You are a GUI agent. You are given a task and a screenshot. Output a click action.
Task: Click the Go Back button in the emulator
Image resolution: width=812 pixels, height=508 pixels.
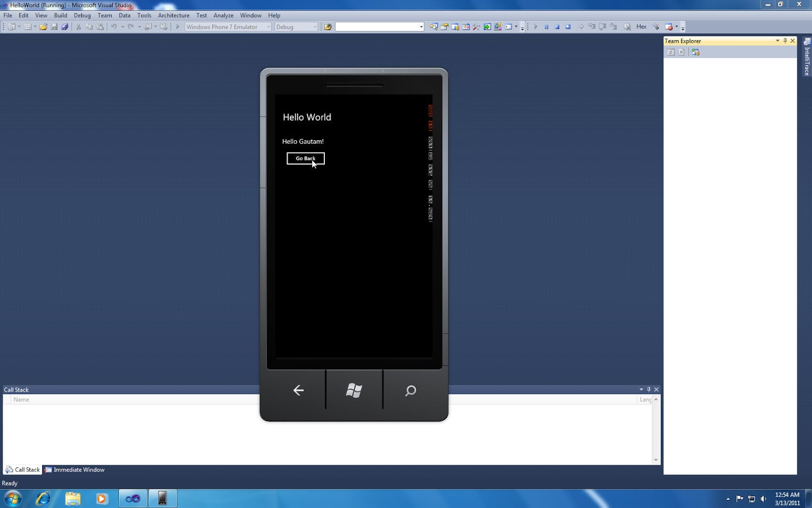tap(306, 158)
